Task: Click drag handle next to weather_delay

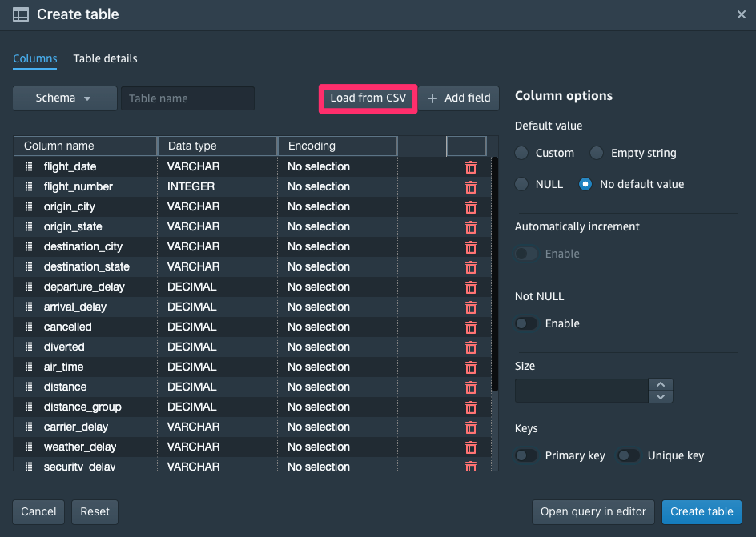Action: pos(29,447)
